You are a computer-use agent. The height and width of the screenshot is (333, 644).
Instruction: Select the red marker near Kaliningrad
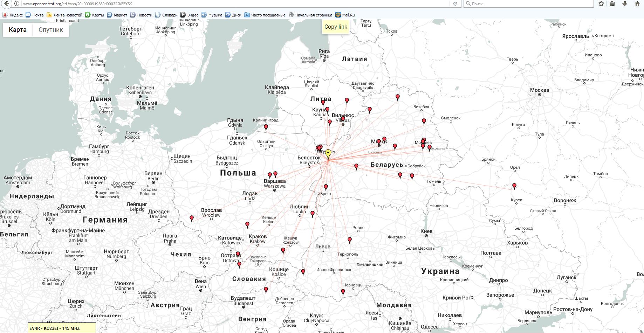click(x=266, y=127)
